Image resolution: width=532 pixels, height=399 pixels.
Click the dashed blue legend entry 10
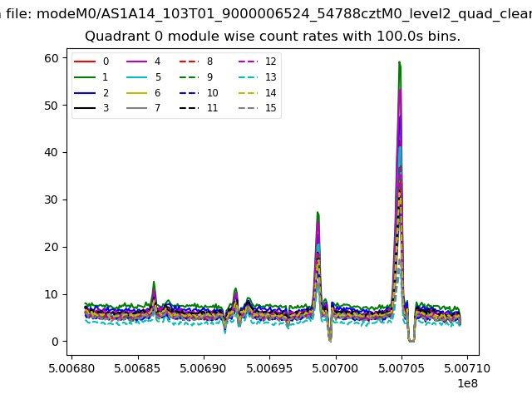point(190,92)
